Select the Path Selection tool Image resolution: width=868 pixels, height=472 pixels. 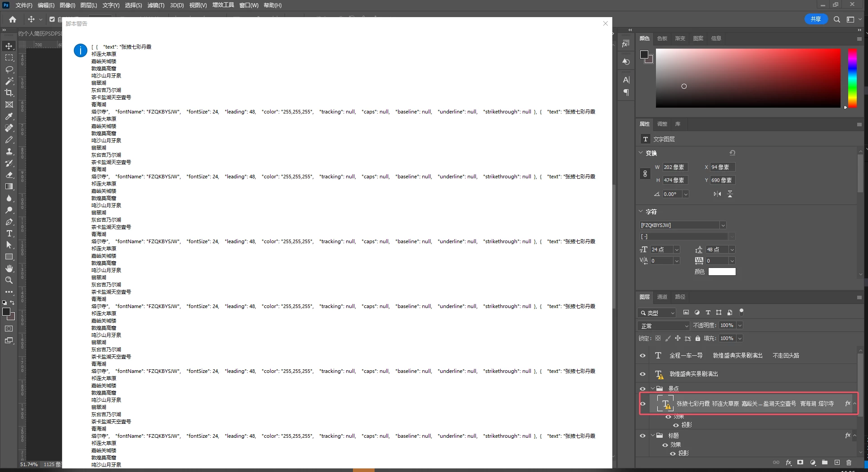pyautogui.click(x=9, y=245)
